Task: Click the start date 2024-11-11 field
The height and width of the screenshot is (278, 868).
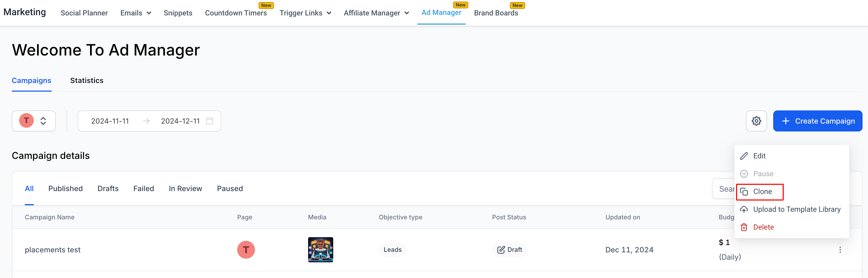Action: [110, 121]
